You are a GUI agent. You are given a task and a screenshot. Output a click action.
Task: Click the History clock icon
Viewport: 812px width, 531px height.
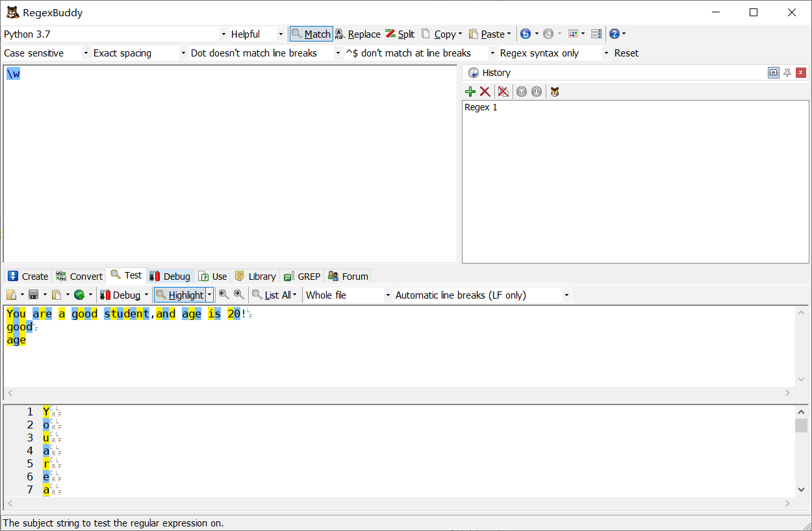[473, 73]
